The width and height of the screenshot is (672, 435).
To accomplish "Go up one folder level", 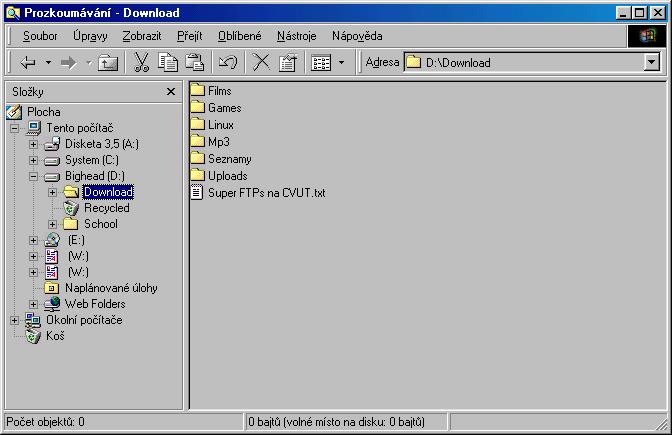I will (108, 63).
